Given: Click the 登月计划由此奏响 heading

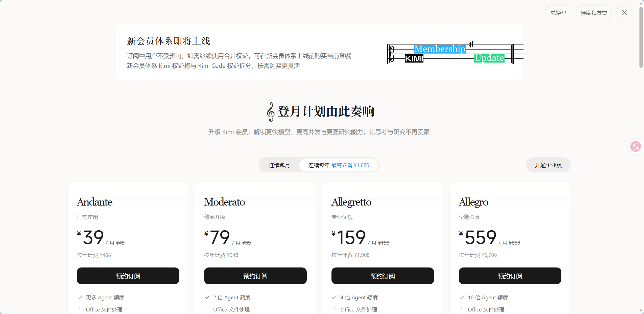Looking at the screenshot, I should (x=326, y=111).
